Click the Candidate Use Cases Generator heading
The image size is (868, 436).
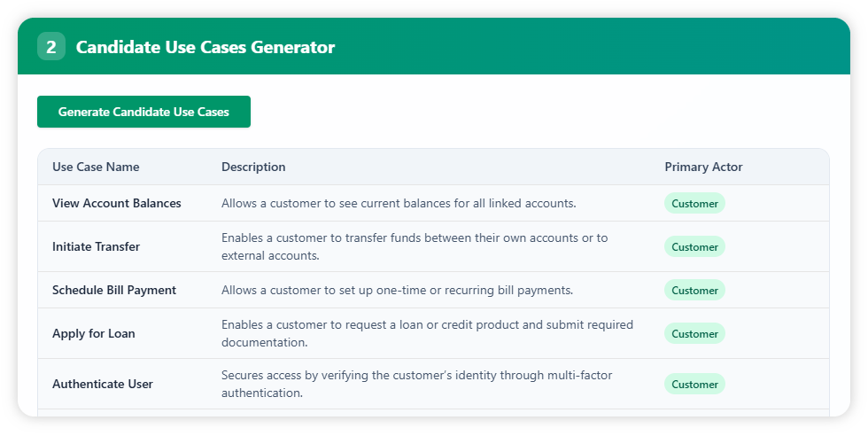point(205,47)
